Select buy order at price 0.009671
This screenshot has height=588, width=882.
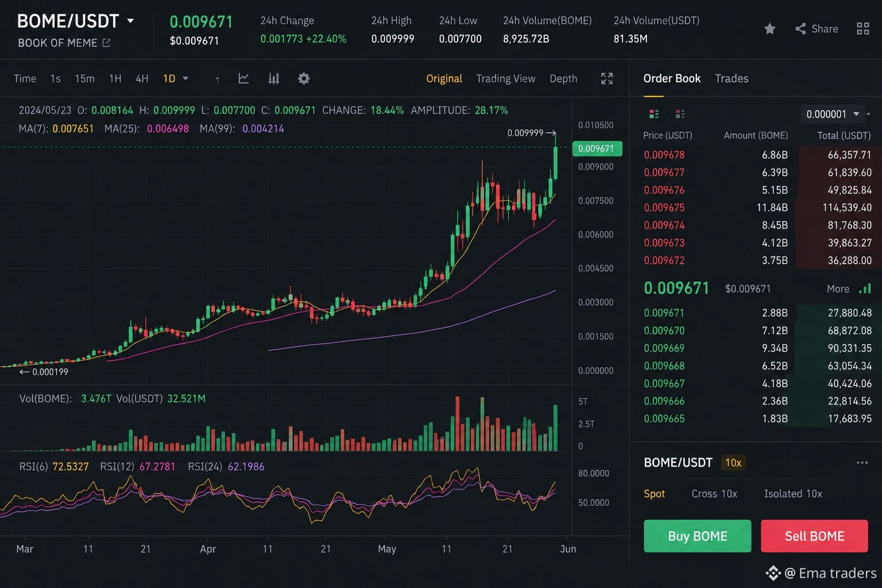pyautogui.click(x=757, y=313)
